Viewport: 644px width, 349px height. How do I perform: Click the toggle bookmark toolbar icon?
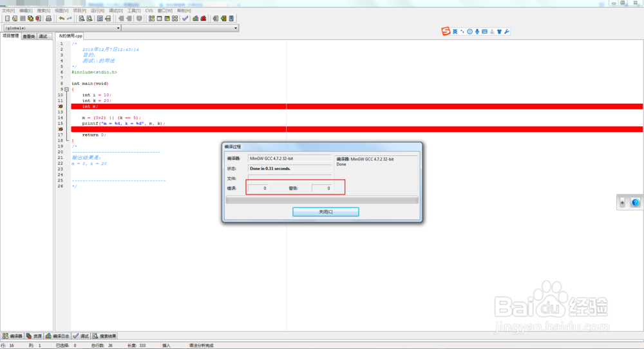coord(231,19)
